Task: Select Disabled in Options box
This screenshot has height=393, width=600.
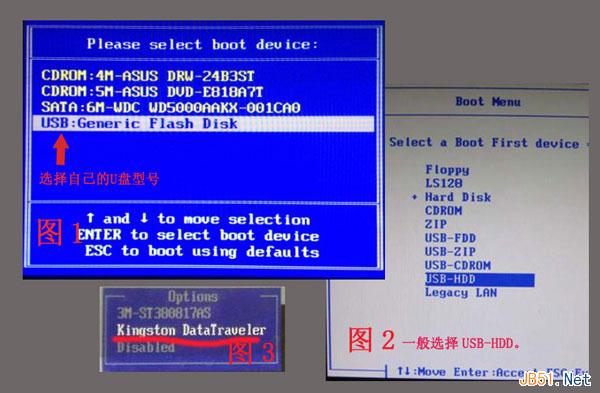Action: tap(146, 347)
